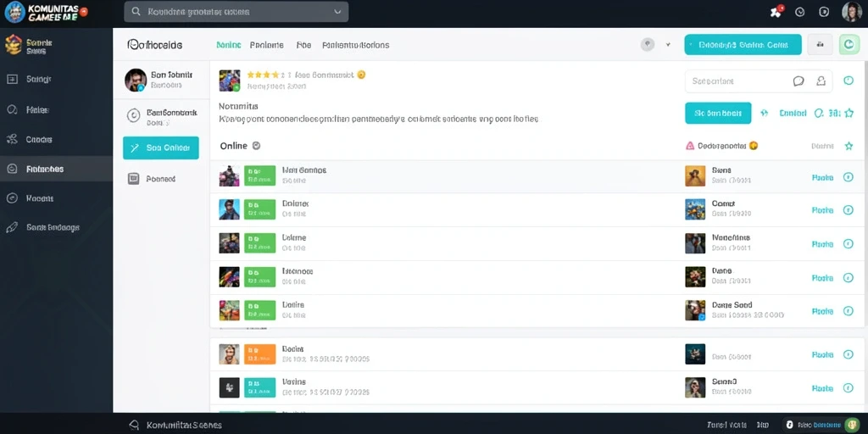Click the circle icon in the Senn0 row

tap(848, 388)
